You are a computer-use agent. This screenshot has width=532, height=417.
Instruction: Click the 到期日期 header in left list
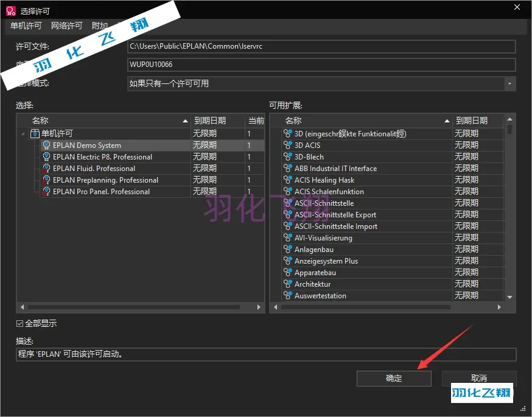click(218, 121)
